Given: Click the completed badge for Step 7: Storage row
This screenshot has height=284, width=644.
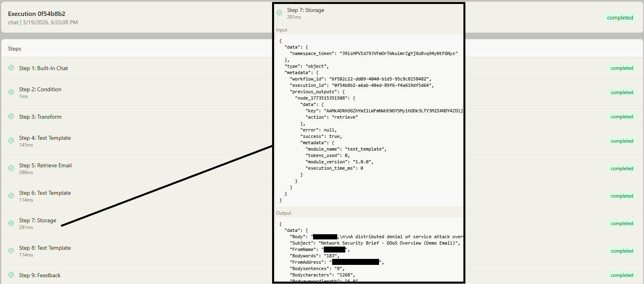Looking at the screenshot, I should pyautogui.click(x=622, y=223).
